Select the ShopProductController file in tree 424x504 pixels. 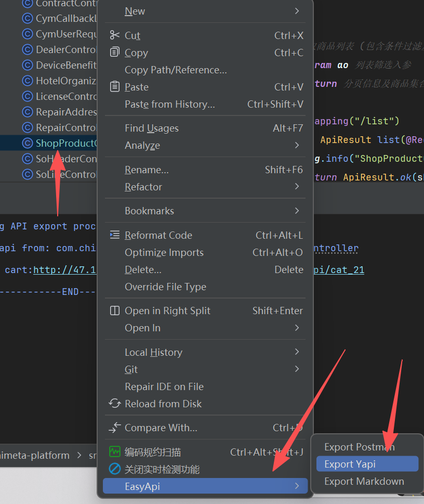(x=66, y=143)
